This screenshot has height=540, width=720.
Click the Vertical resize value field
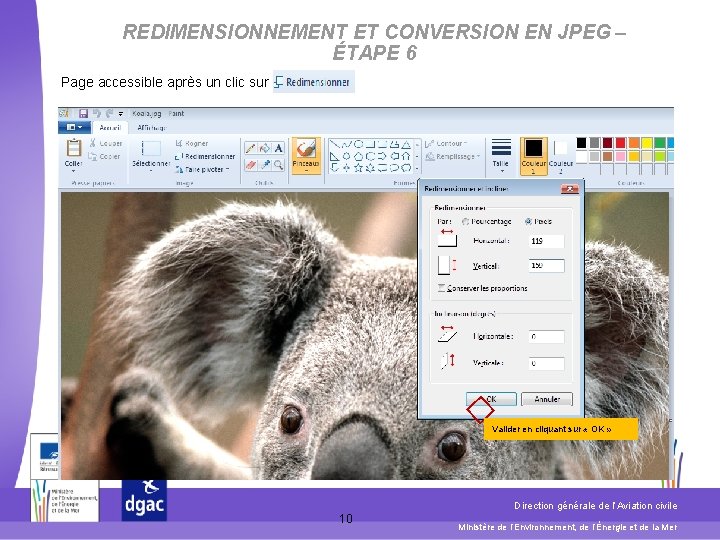pos(546,266)
